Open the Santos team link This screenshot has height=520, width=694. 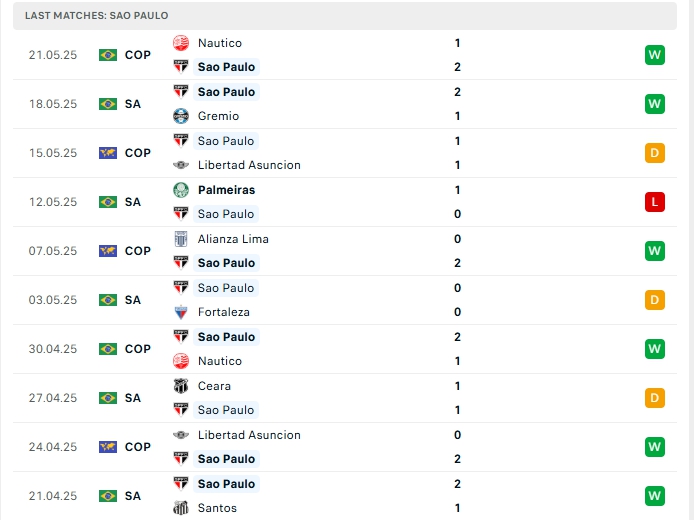tap(217, 508)
